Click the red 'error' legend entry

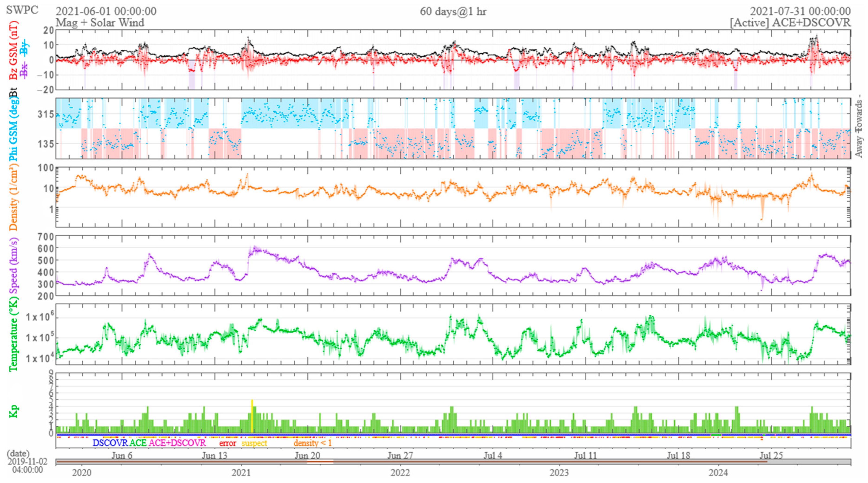(x=228, y=443)
